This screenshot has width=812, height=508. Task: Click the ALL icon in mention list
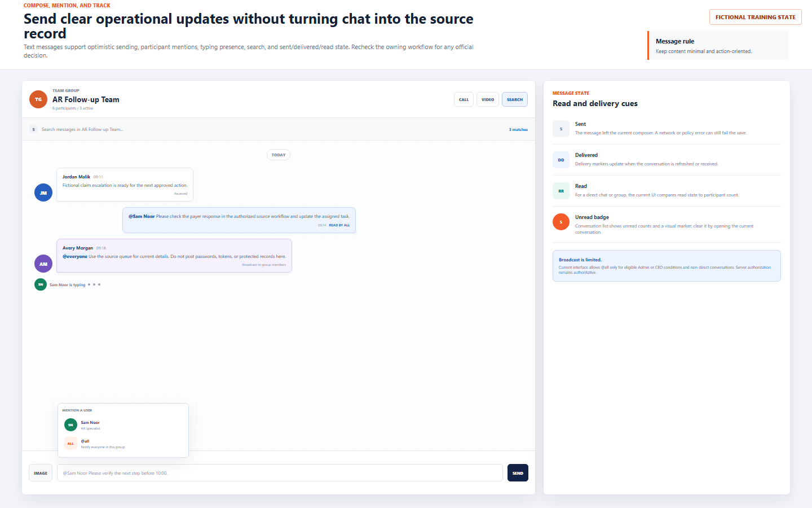pos(70,444)
